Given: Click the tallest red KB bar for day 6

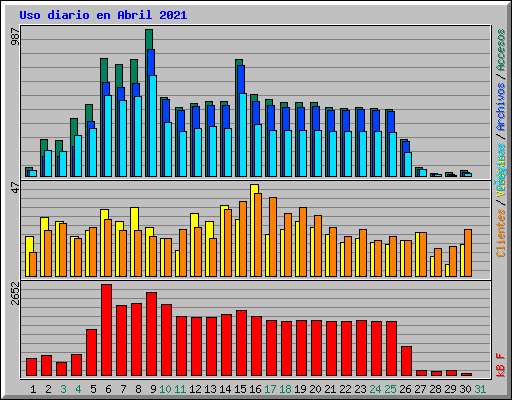Looking at the screenshot, I should pyautogui.click(x=107, y=330).
